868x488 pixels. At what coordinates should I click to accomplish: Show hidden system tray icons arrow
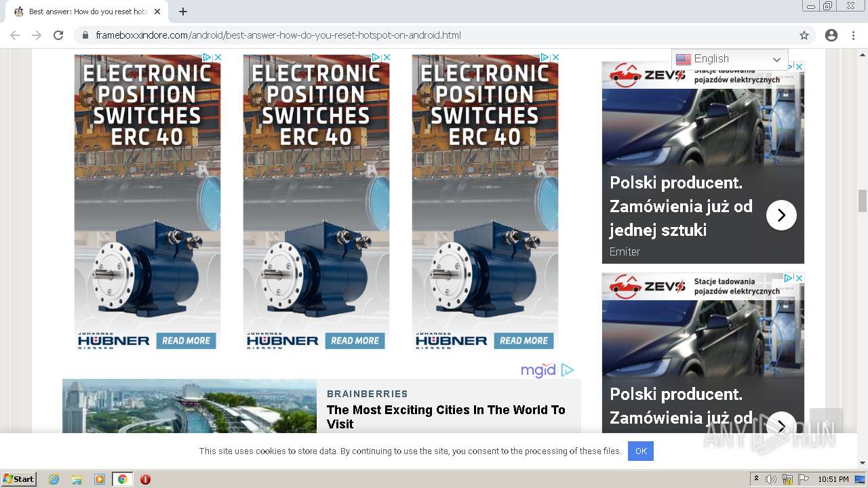[x=756, y=479]
